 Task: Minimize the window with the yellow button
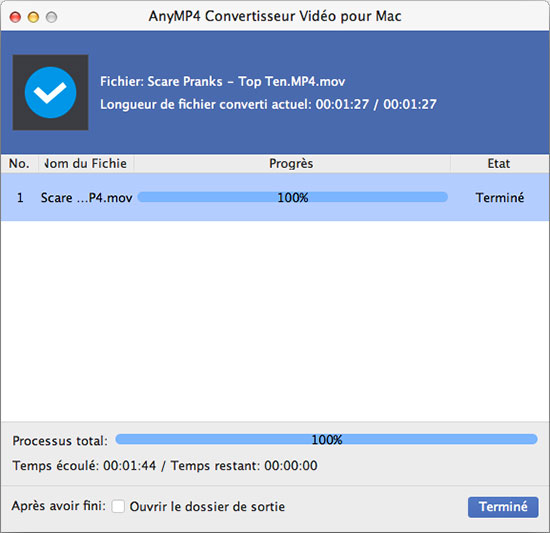(33, 17)
